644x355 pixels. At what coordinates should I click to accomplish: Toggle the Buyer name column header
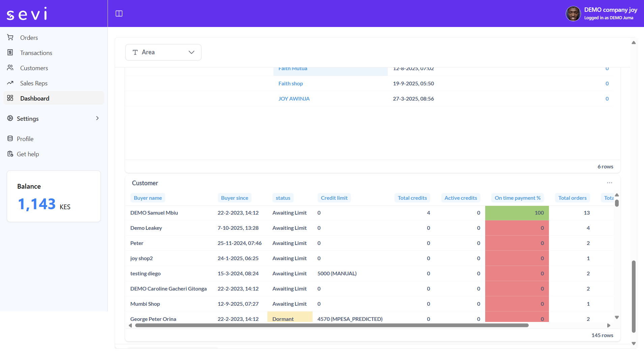pyautogui.click(x=148, y=198)
